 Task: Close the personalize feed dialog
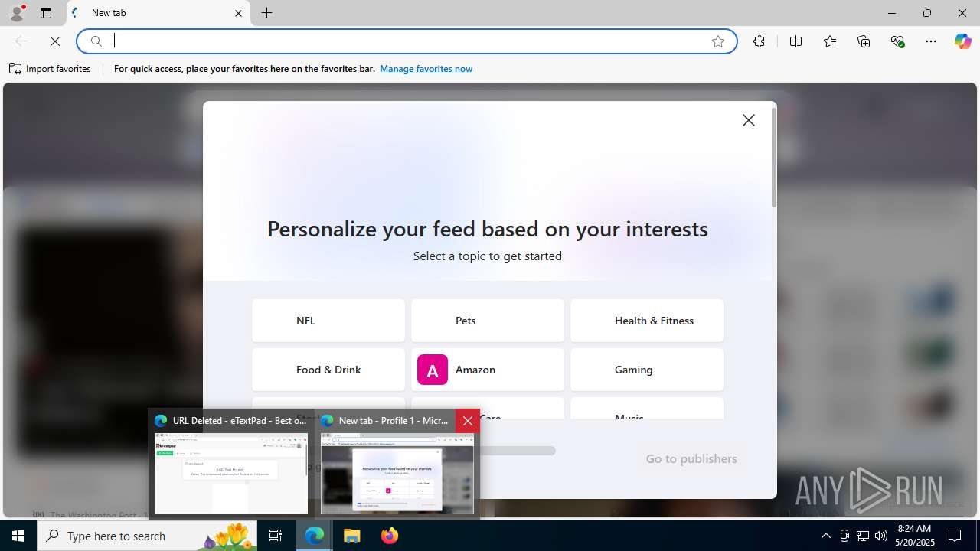(x=749, y=120)
